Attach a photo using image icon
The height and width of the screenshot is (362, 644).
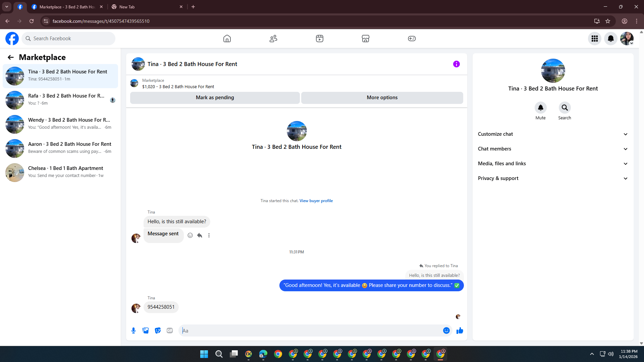pyautogui.click(x=146, y=330)
